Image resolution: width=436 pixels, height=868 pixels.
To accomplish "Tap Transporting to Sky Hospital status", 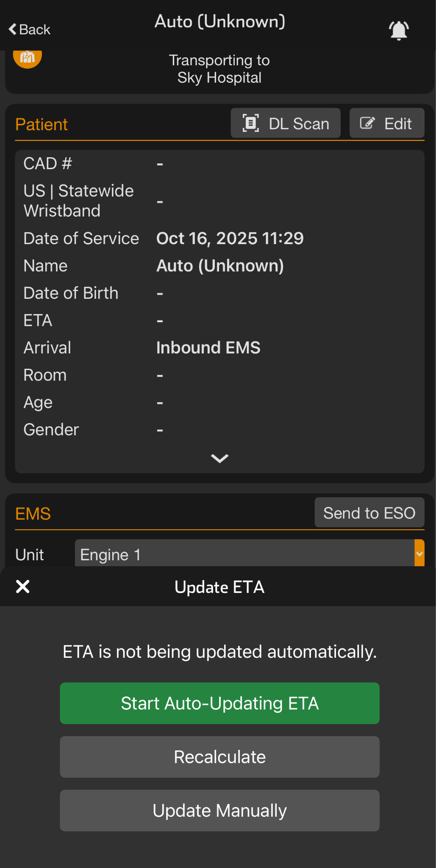I will coord(219,69).
